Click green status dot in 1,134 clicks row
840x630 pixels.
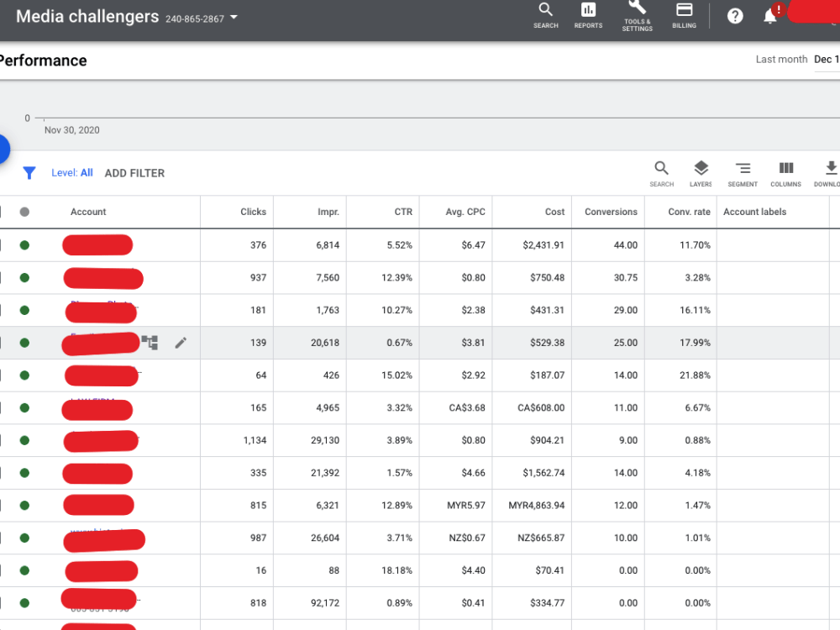(24, 440)
